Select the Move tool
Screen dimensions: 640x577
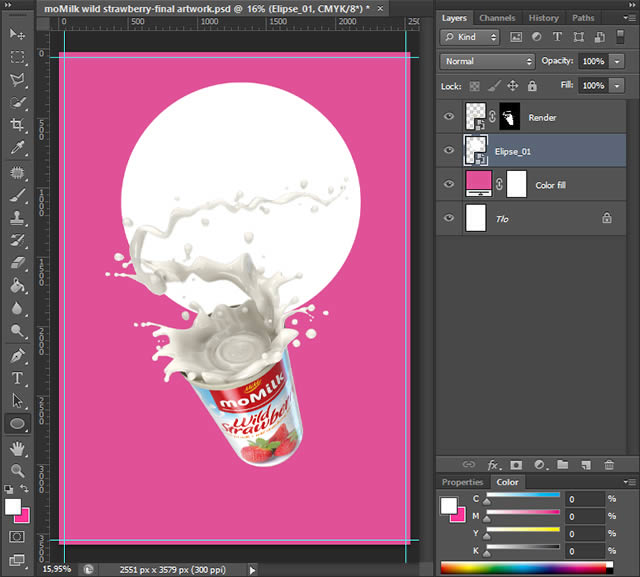tap(17, 34)
